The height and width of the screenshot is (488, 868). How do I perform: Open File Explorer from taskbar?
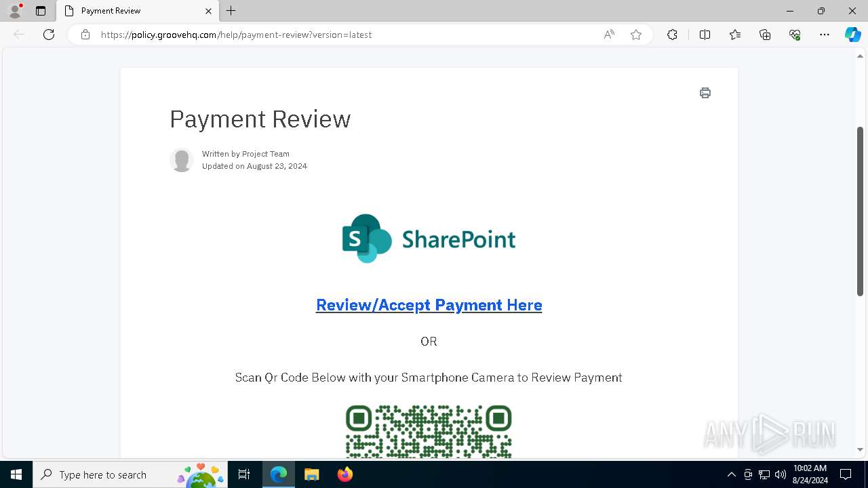[312, 474]
